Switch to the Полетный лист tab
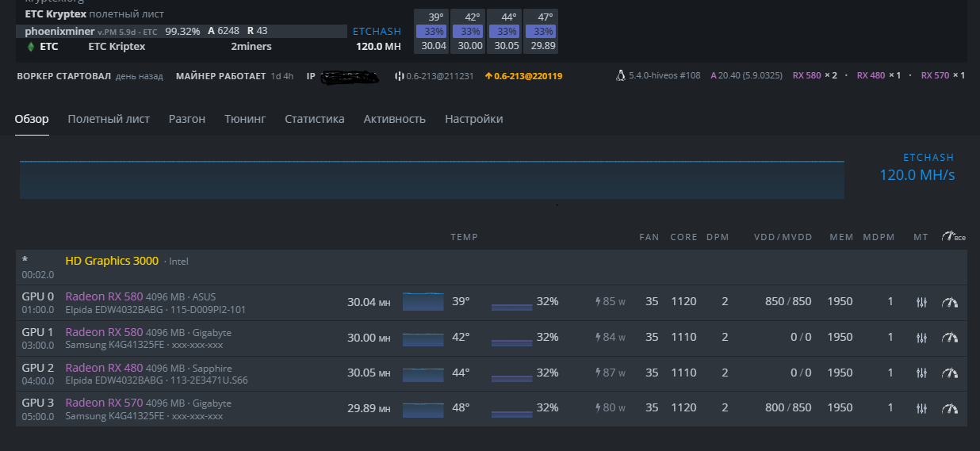Image resolution: width=980 pixels, height=451 pixels. coord(109,119)
